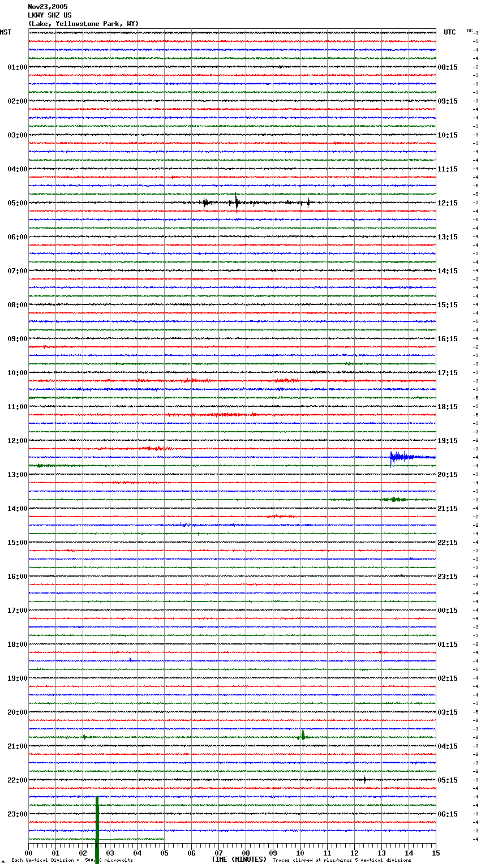Click the 15 minute axis tick label
481x868 pixels.
point(436,853)
